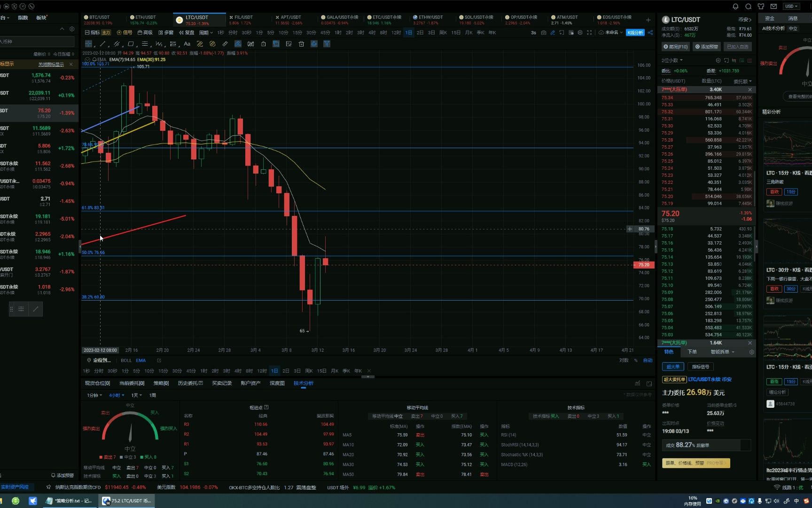Image resolution: width=812 pixels, height=508 pixels.
Task: Choose the Aa text annotation tool
Action: [x=187, y=44]
